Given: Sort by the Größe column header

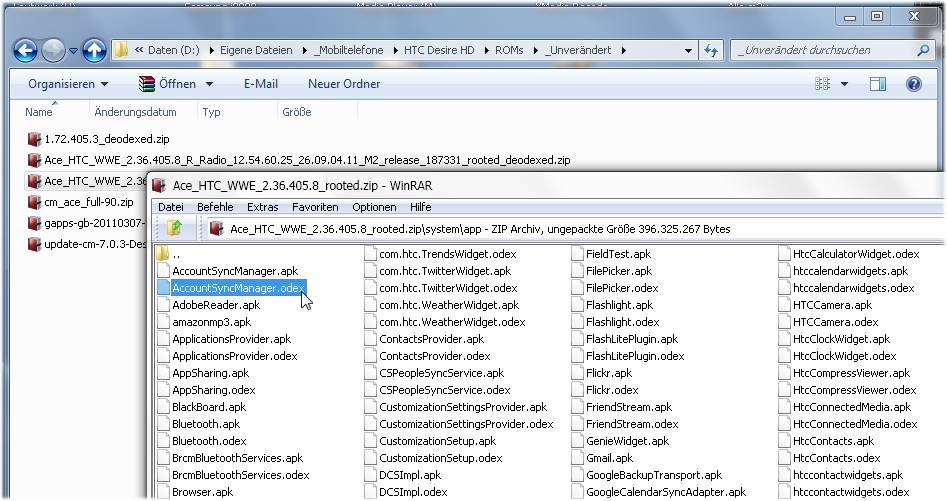Looking at the screenshot, I should pos(297,112).
